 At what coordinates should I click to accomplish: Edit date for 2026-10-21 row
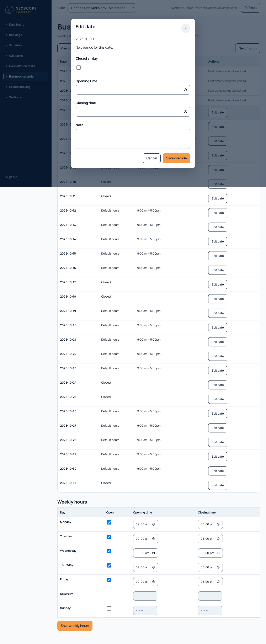(x=218, y=342)
